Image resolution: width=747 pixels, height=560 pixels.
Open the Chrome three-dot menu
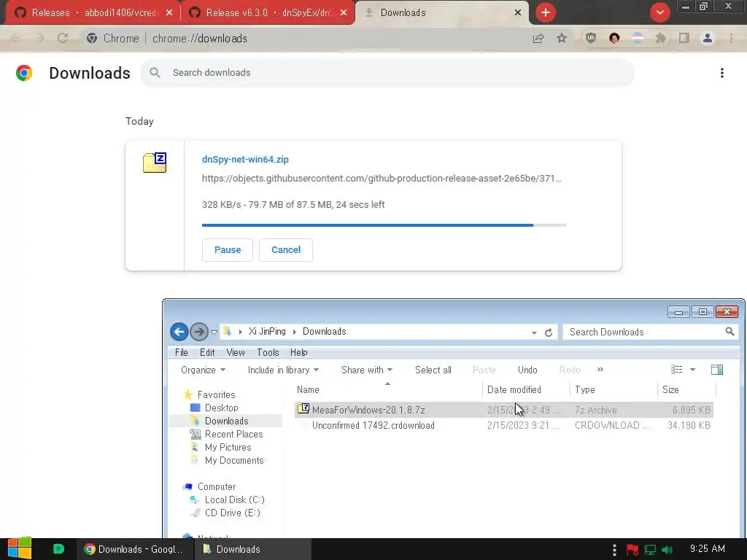click(x=731, y=39)
